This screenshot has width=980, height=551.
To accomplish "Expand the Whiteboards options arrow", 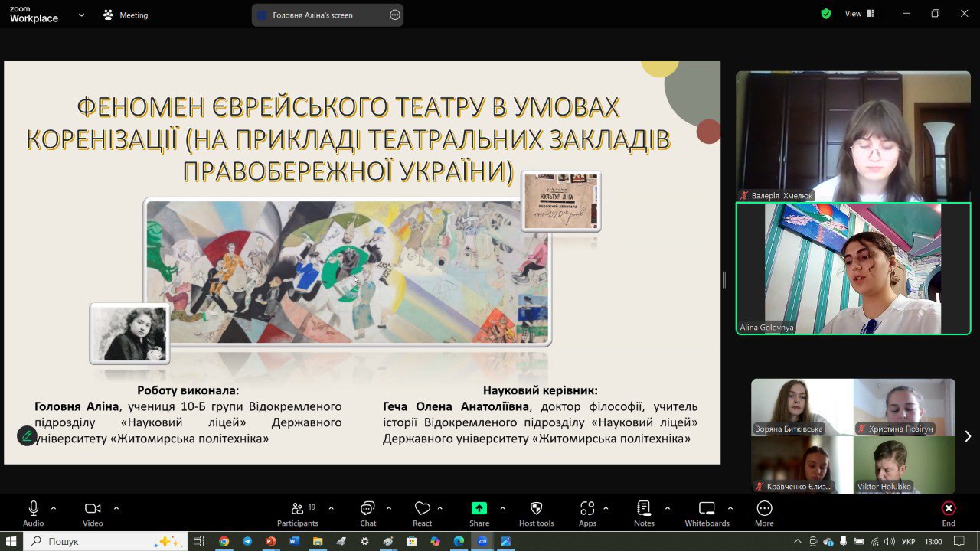I will pos(730,508).
